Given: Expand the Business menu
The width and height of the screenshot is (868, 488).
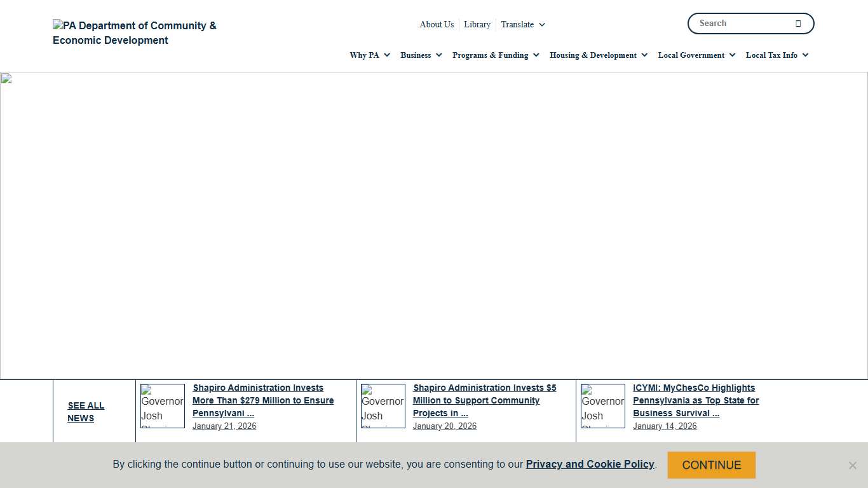Looking at the screenshot, I should [x=421, y=55].
